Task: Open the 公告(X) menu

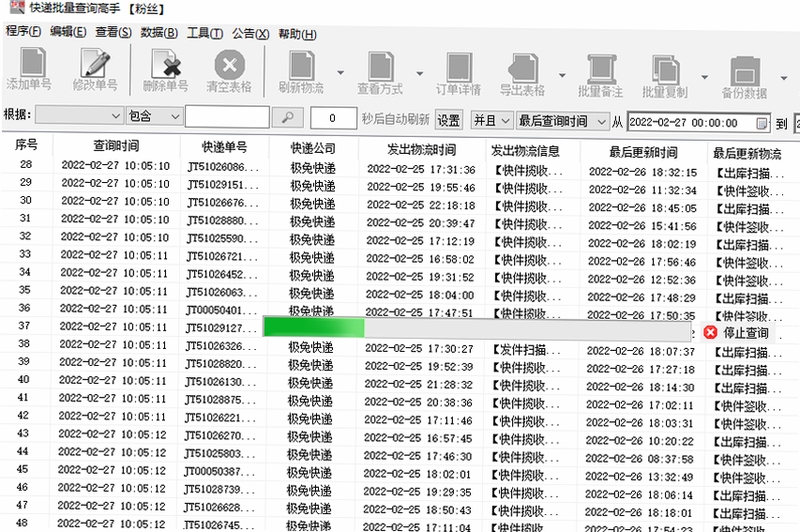Action: [x=251, y=33]
